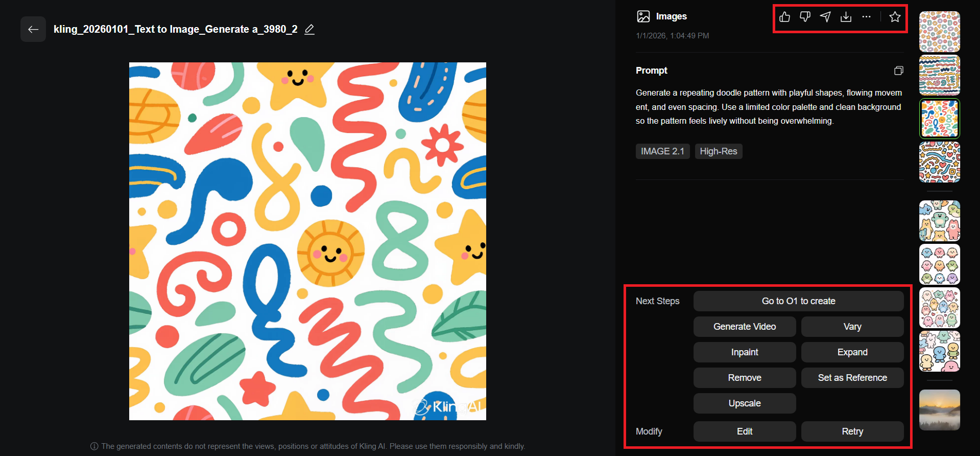Favorite the image with the star icon
Viewport: 980px width, 456px height.
[895, 17]
